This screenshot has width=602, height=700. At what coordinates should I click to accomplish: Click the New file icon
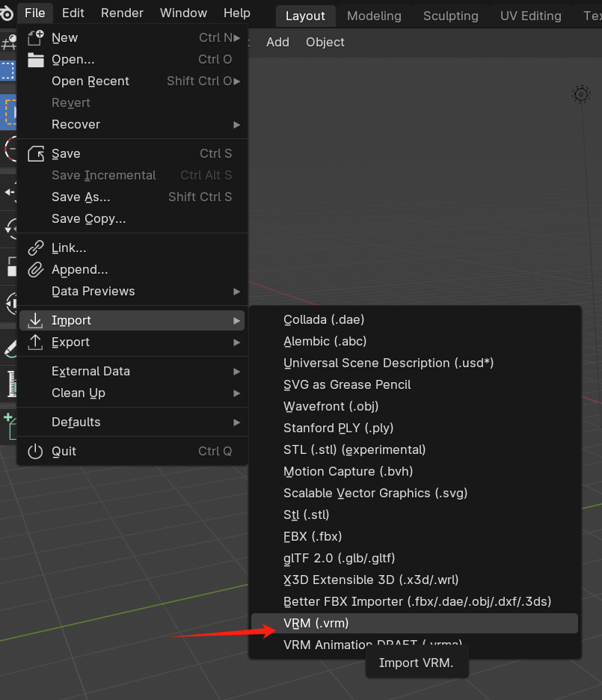point(36,38)
